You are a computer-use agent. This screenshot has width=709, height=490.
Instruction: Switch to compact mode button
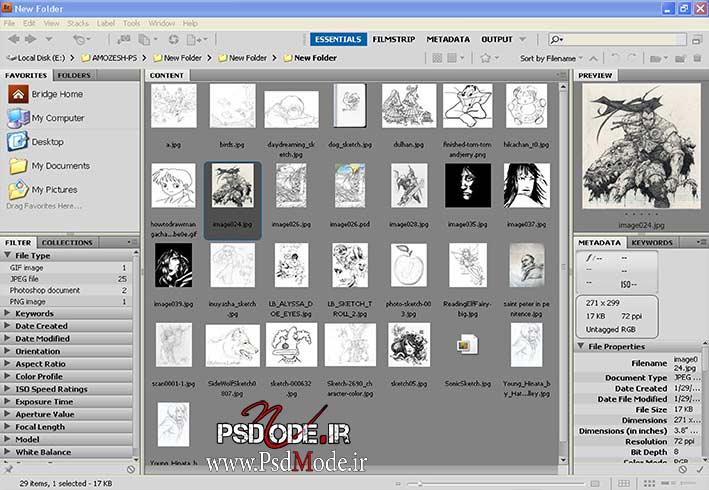coord(697,40)
